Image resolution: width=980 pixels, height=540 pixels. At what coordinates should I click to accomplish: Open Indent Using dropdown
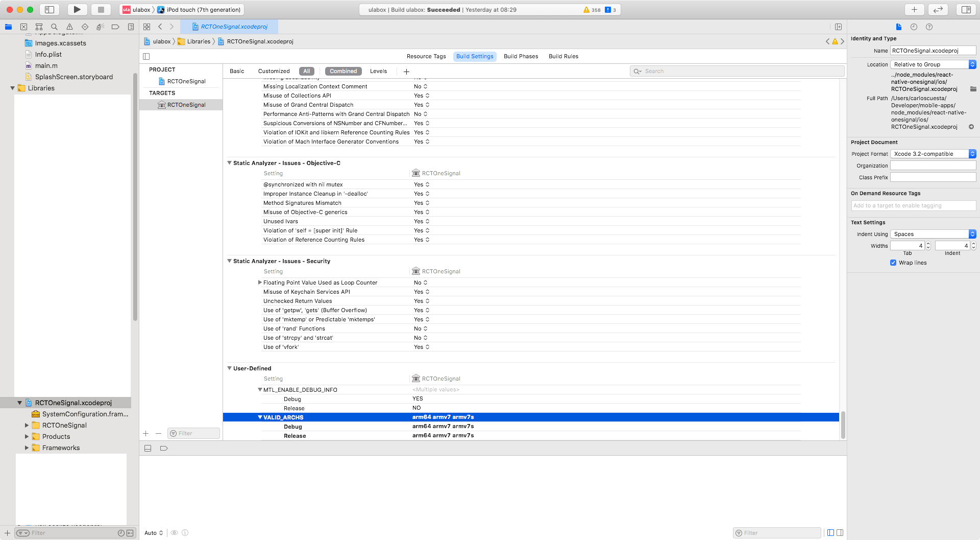(x=933, y=234)
